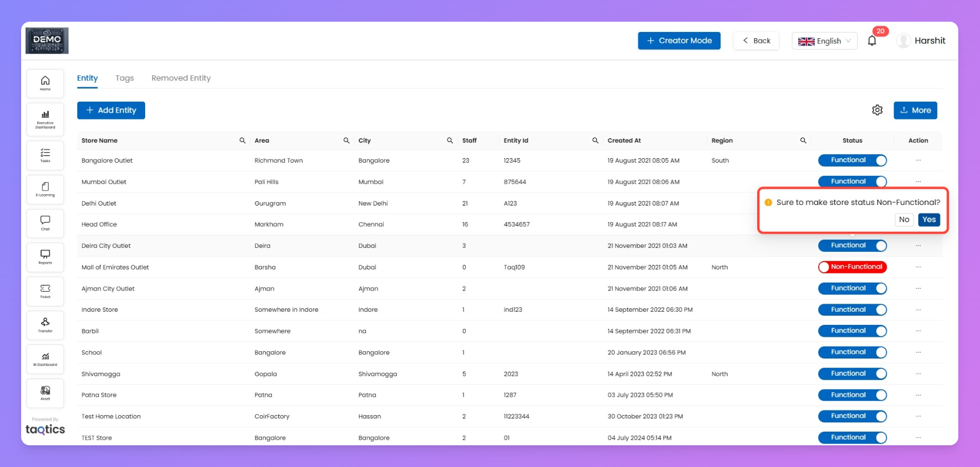Open table settings gear icon

pos(877,110)
